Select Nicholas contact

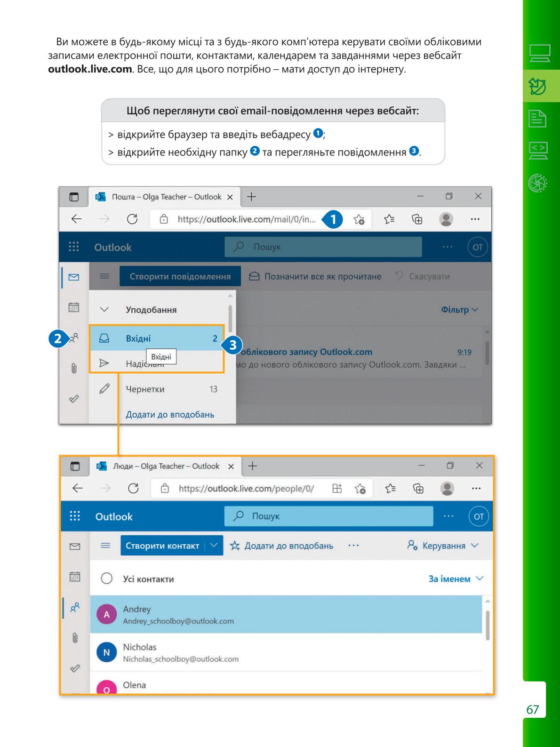coord(286,652)
